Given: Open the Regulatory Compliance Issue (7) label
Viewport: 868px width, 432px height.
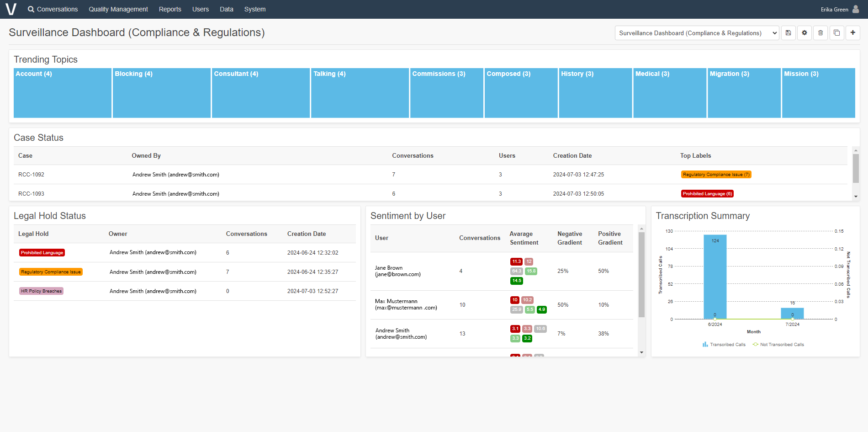Looking at the screenshot, I should (x=716, y=174).
